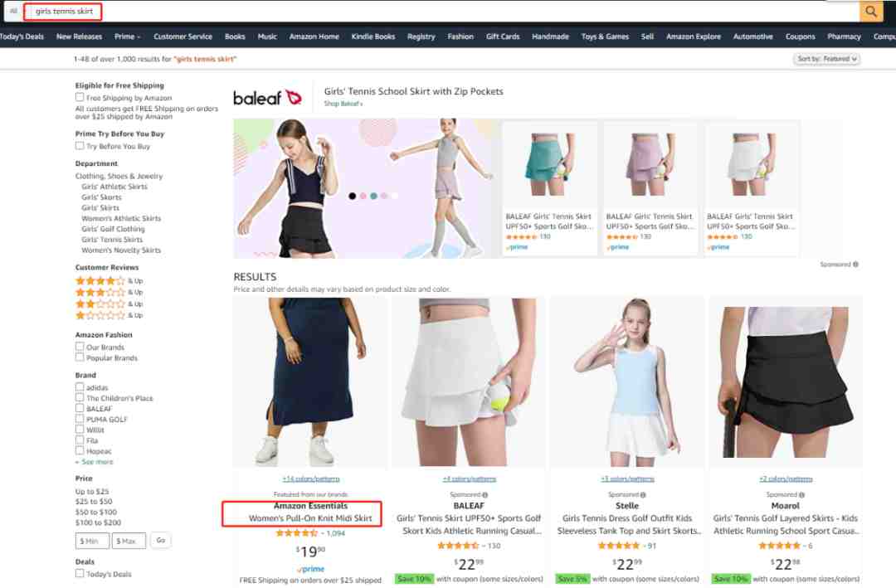Click Prime badge under Amazon Essentials price

coord(311,569)
